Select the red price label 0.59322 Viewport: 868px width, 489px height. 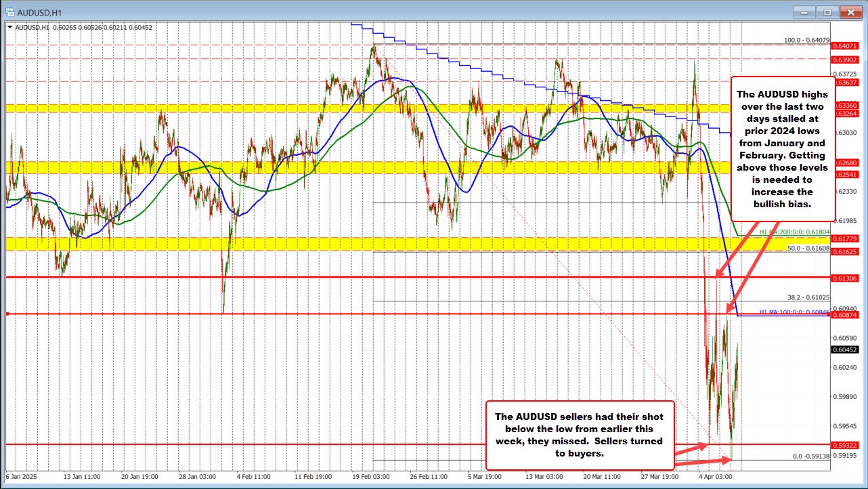847,445
